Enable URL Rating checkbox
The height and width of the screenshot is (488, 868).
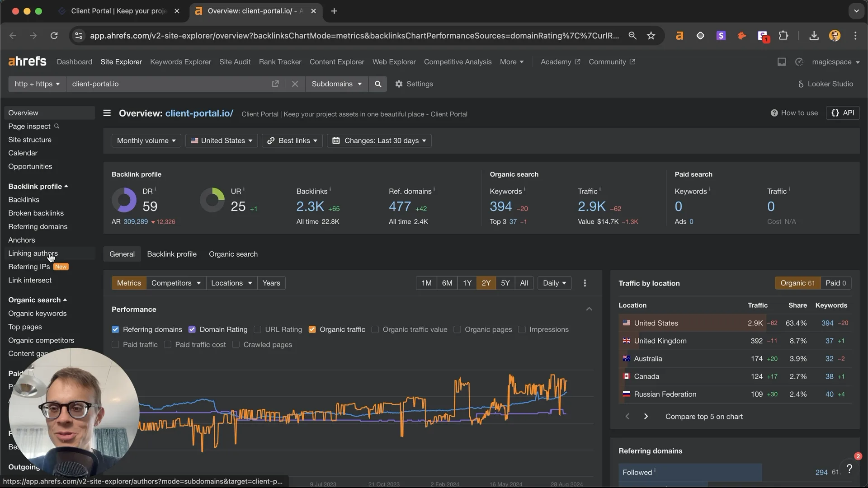[x=257, y=329]
